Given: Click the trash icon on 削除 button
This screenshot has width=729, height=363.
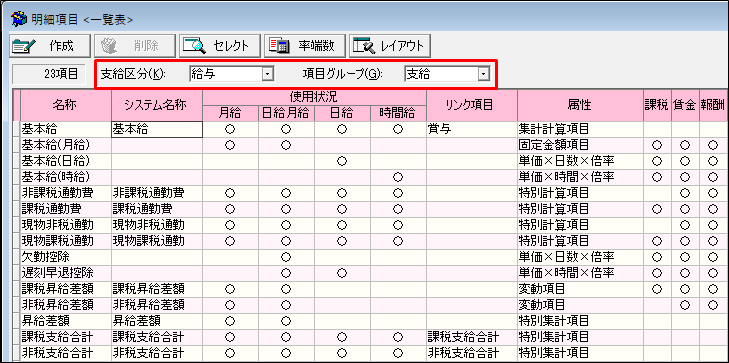Looking at the screenshot, I should pos(109,46).
